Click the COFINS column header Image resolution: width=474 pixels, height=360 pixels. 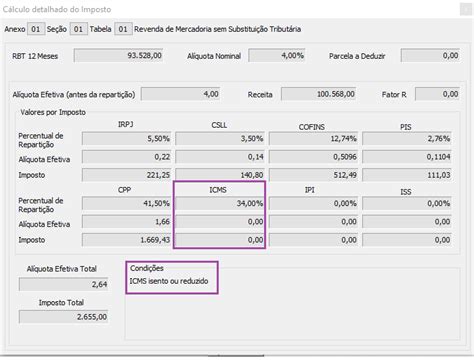(312, 127)
